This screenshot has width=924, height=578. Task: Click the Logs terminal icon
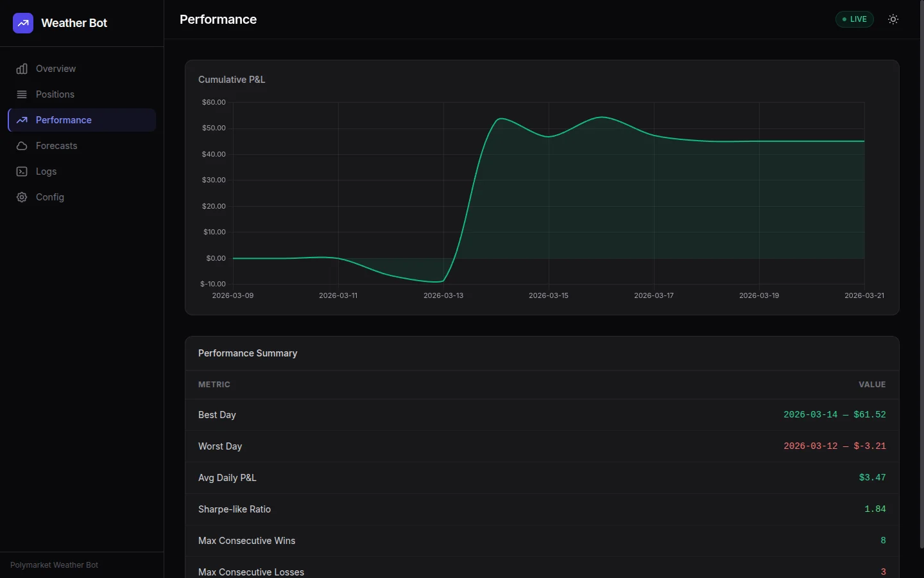22,171
